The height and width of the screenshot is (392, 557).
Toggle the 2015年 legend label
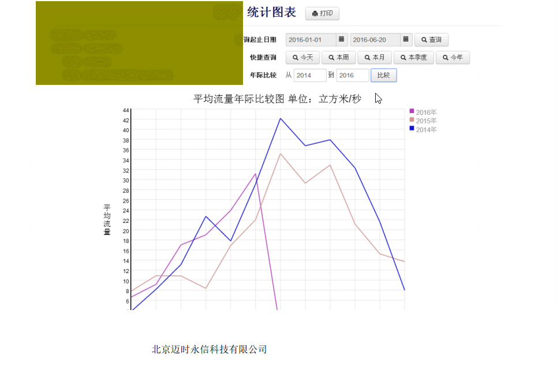[426, 121]
